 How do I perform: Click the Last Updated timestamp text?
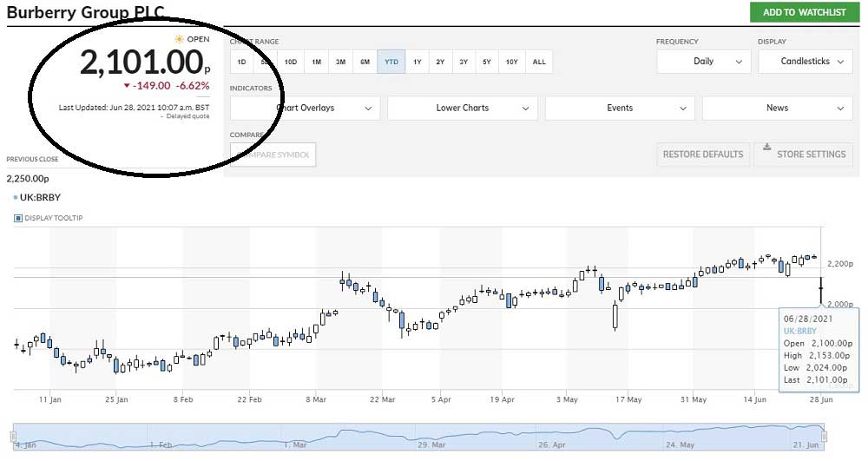(x=134, y=108)
